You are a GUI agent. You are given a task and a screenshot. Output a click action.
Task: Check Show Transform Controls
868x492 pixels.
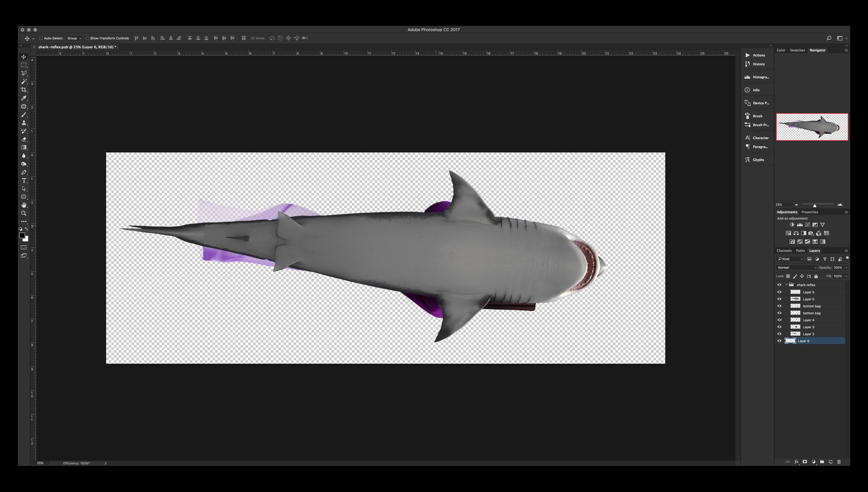(x=87, y=38)
